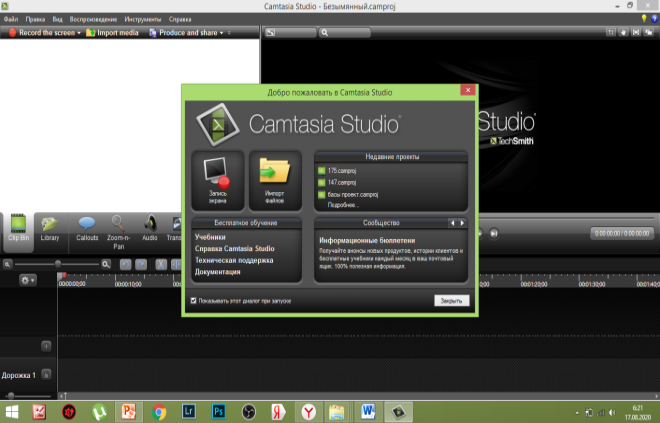Open the Правка menu
Image resolution: width=660 pixels, height=423 pixels.
pyautogui.click(x=35, y=19)
